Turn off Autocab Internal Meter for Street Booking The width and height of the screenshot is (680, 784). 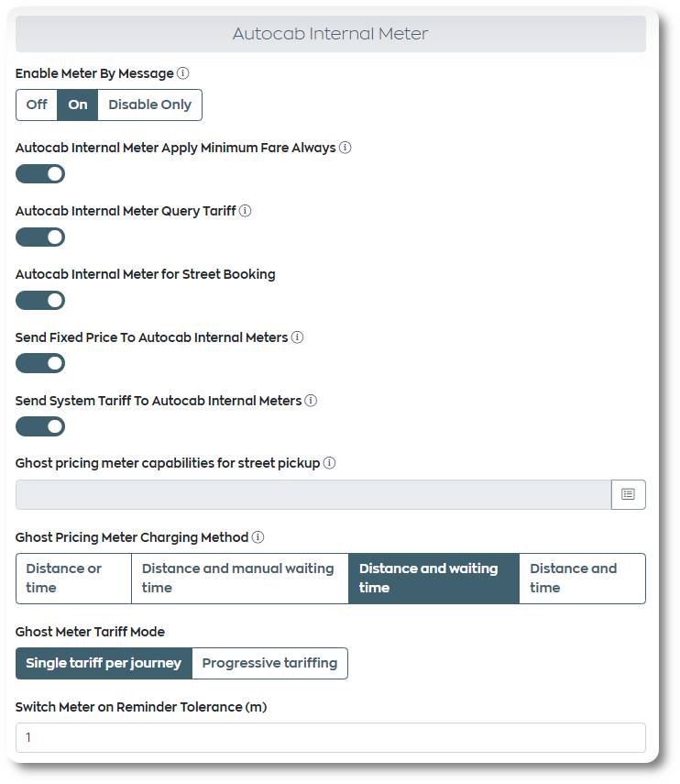(x=39, y=300)
